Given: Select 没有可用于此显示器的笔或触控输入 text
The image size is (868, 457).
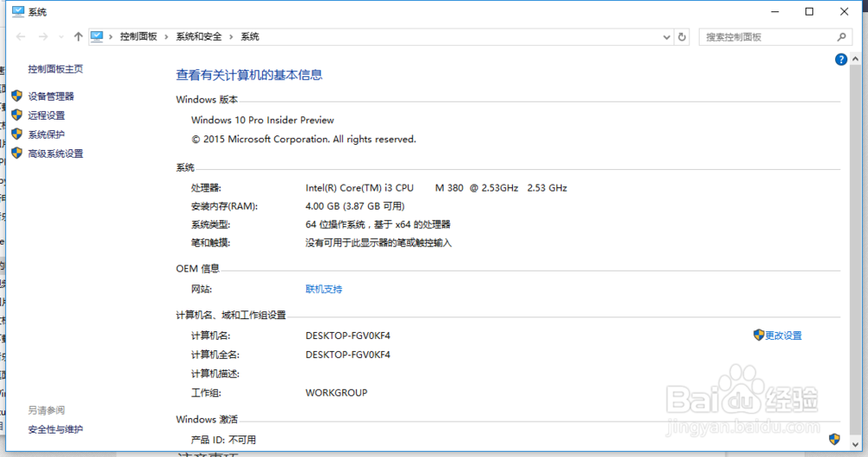Looking at the screenshot, I should click(x=378, y=243).
